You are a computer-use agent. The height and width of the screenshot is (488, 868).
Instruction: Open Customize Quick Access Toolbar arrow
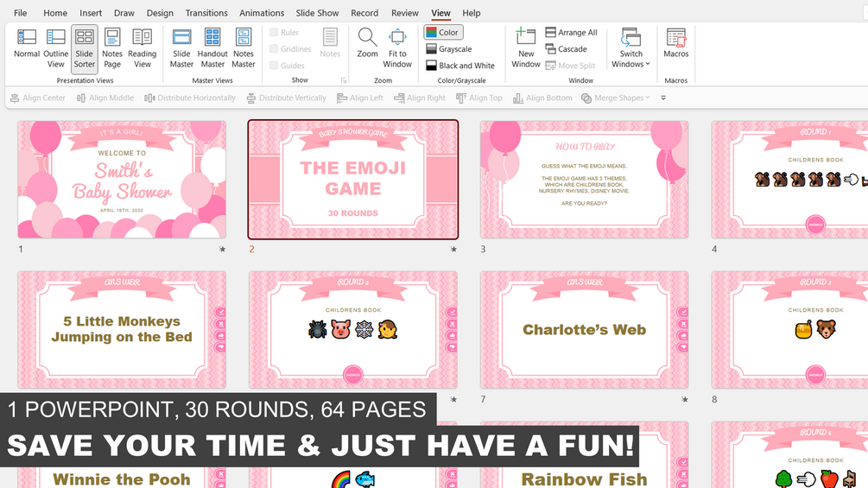(x=663, y=98)
